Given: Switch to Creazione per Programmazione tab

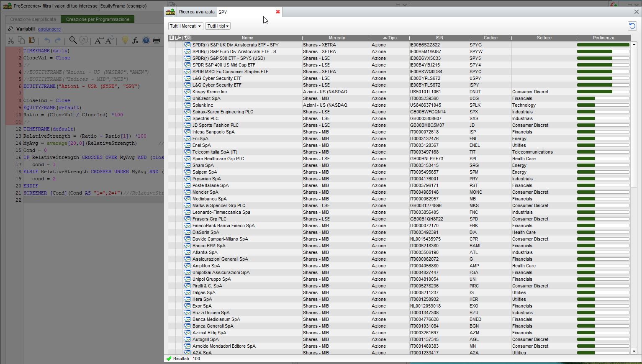Looking at the screenshot, I should tap(98, 19).
